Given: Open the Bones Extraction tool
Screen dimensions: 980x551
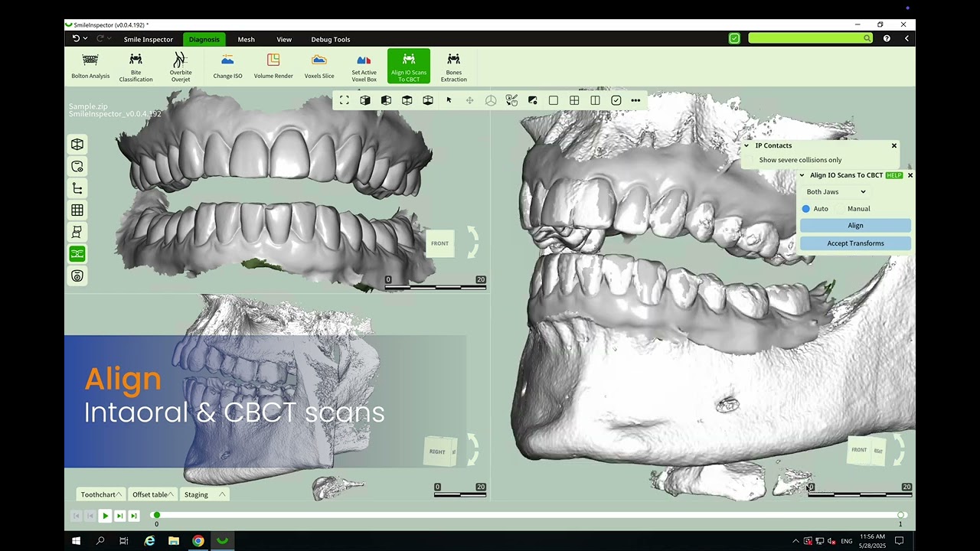Looking at the screenshot, I should (453, 67).
